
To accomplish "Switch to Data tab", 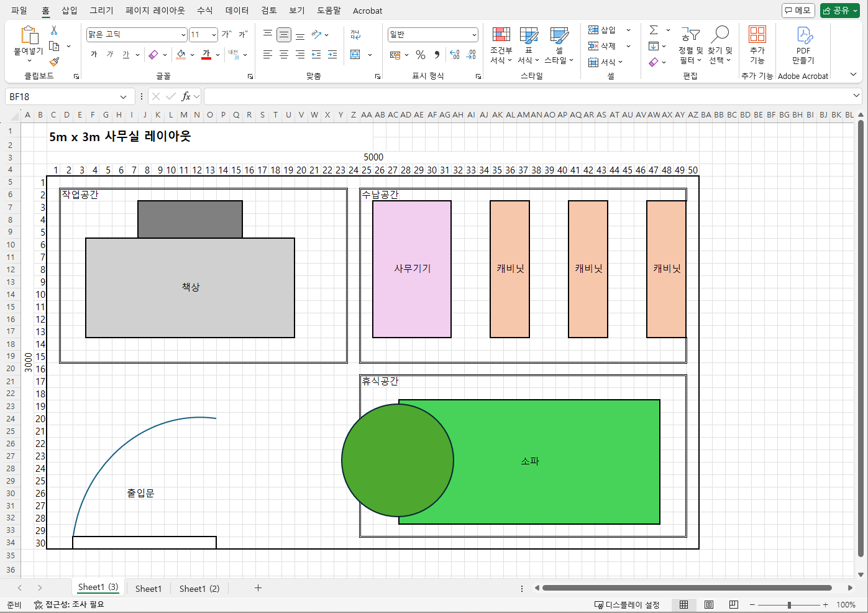I will point(237,11).
